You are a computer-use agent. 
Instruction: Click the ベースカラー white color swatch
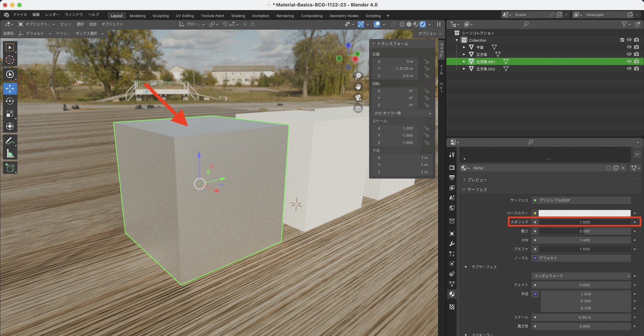tap(584, 213)
